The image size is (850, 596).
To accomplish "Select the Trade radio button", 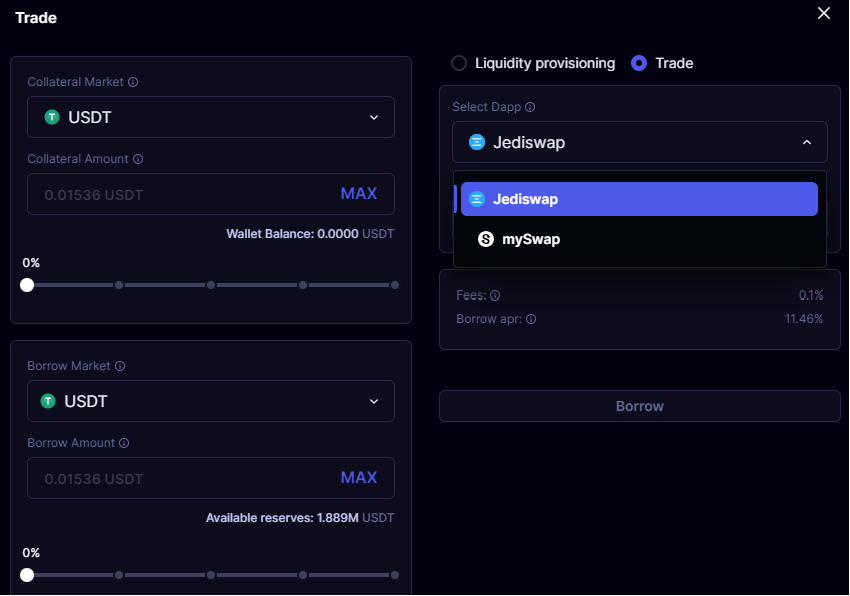I will [x=639, y=63].
